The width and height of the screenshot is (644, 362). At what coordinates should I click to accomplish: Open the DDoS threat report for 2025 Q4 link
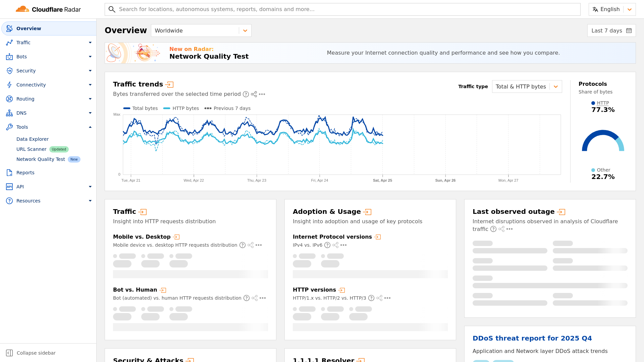pyautogui.click(x=532, y=338)
